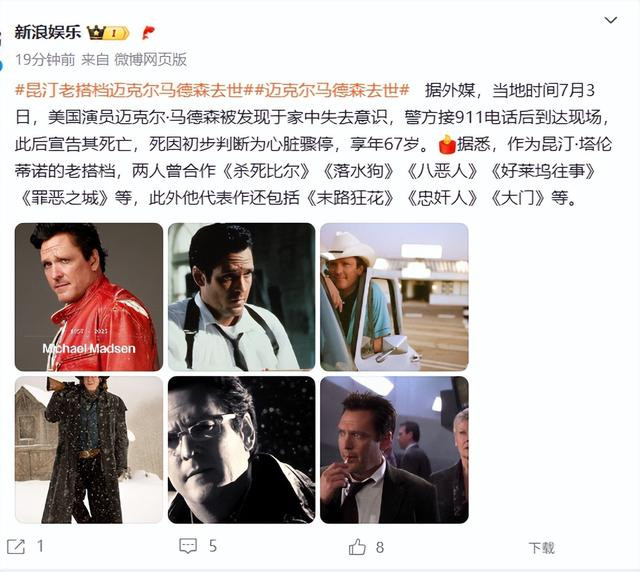
Task: Click the comment count 5
Action: point(213,546)
